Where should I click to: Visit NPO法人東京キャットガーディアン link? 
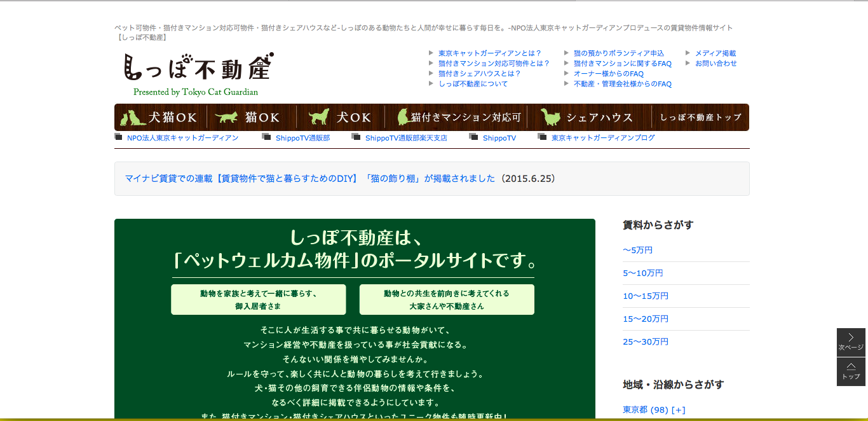[x=182, y=138]
